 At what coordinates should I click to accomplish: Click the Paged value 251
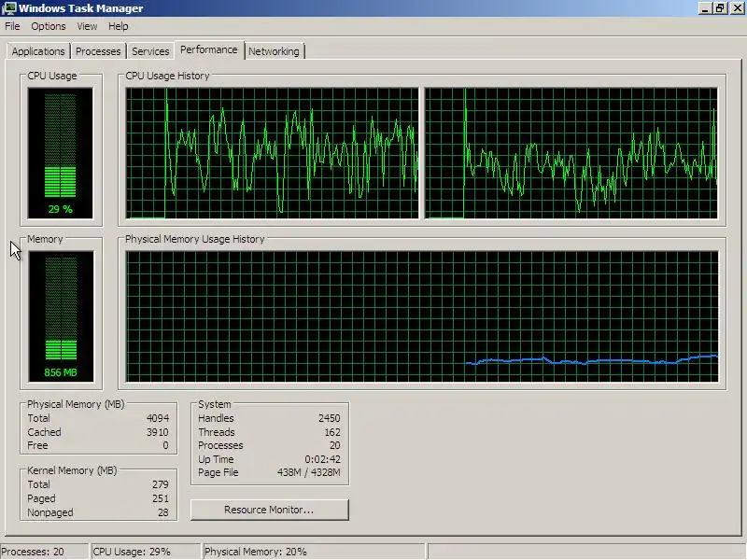(161, 498)
